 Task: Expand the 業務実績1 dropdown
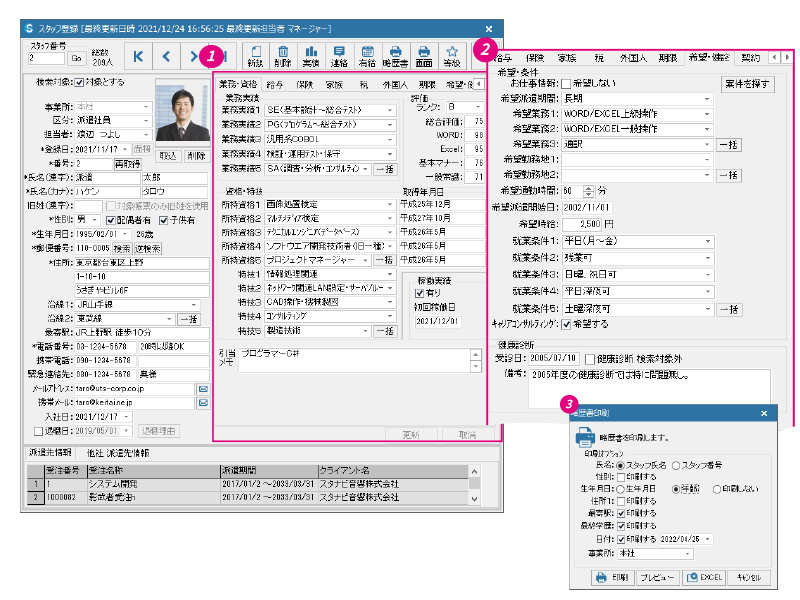pos(391,110)
